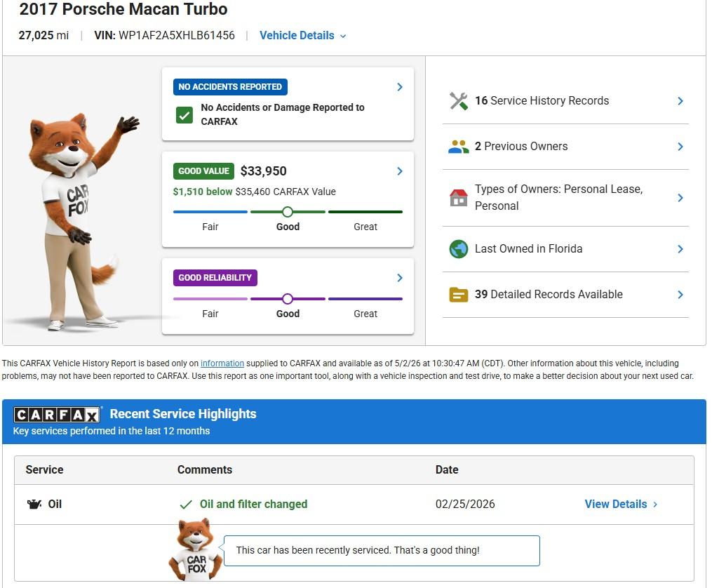This screenshot has width=712, height=588.
Task: Click the GOOD VALUE badge
Action: tap(203, 171)
